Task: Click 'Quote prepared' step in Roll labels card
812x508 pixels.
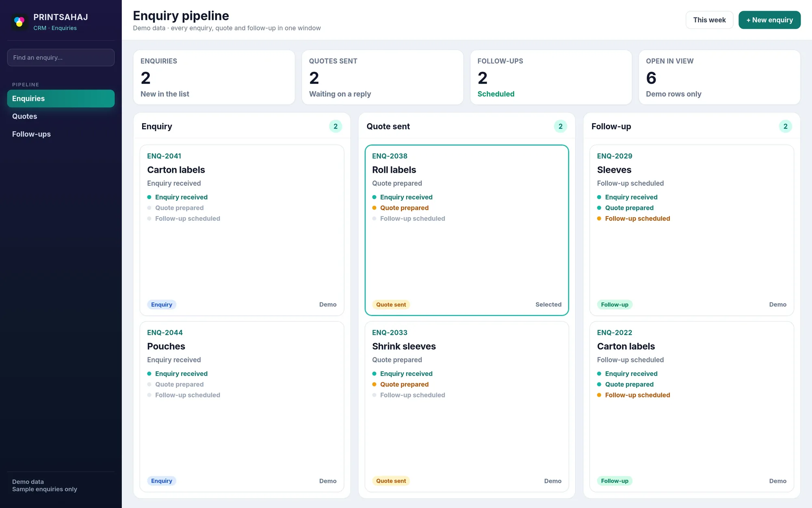Action: coord(404,208)
